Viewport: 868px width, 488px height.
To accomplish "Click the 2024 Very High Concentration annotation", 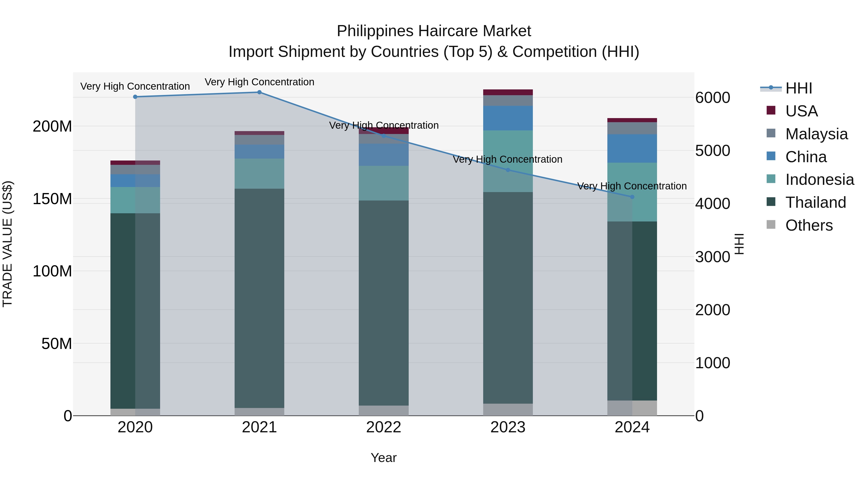I will click(632, 186).
